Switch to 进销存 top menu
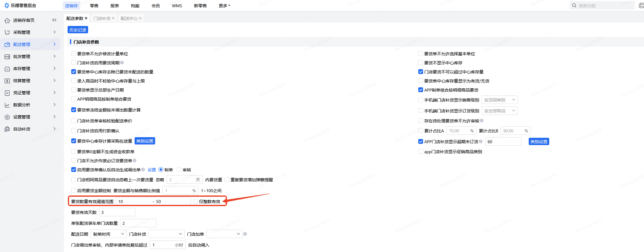 [x=72, y=5]
